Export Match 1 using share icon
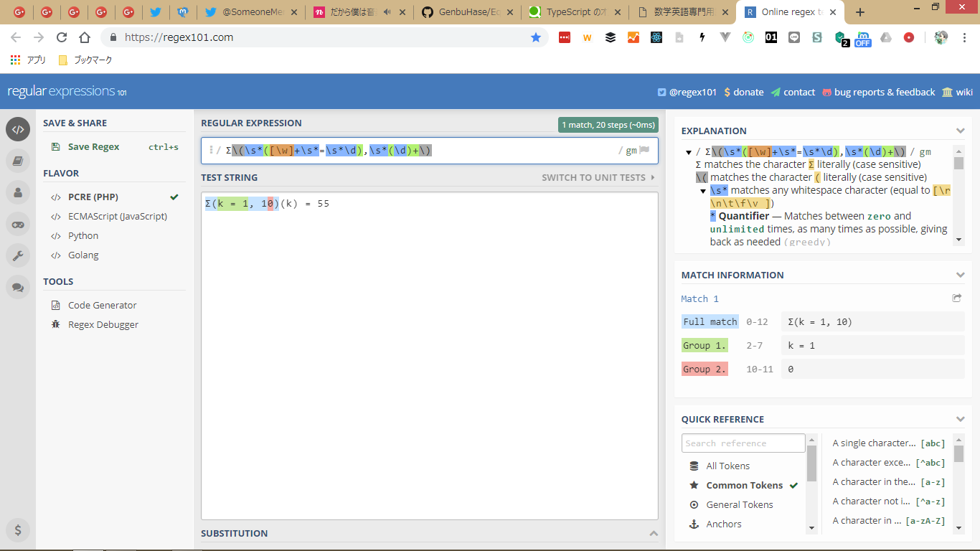 point(956,298)
